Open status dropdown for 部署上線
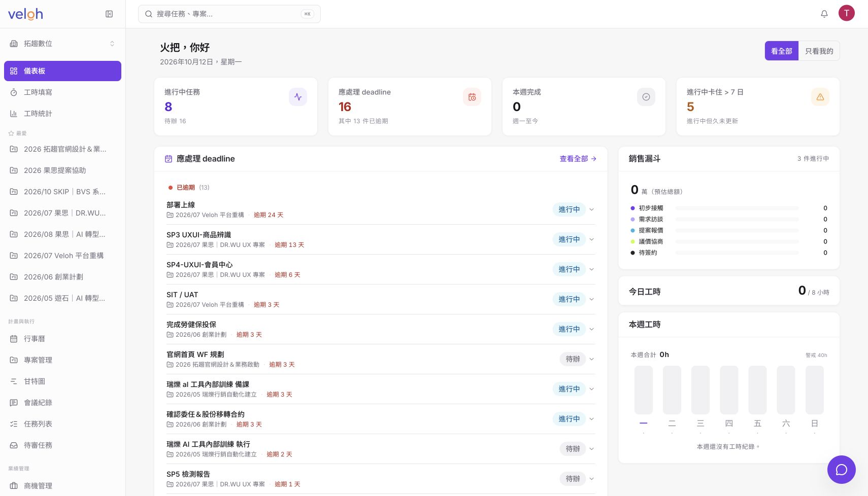 574,209
